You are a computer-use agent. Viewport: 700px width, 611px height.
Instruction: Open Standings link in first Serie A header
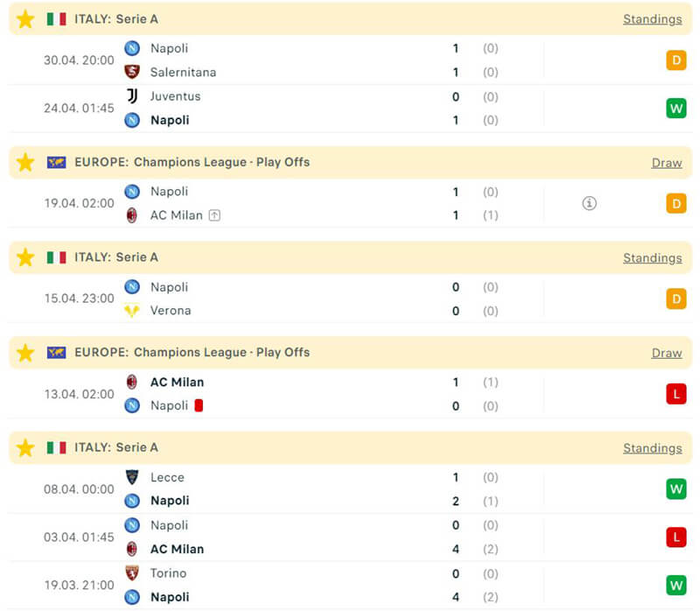click(652, 19)
